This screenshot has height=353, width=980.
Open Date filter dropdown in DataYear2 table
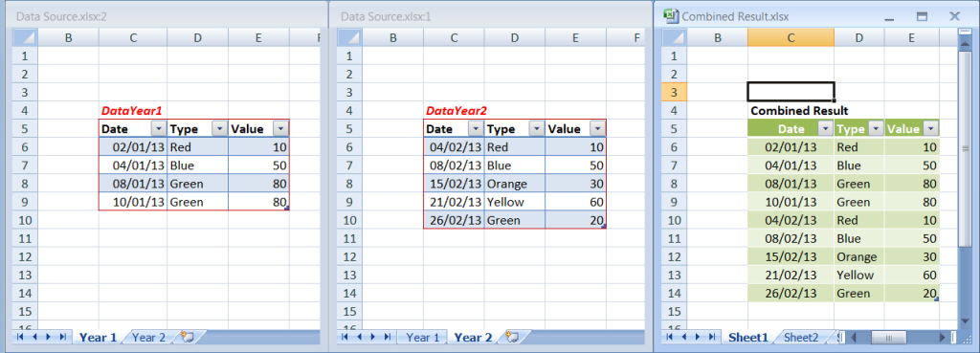click(476, 129)
